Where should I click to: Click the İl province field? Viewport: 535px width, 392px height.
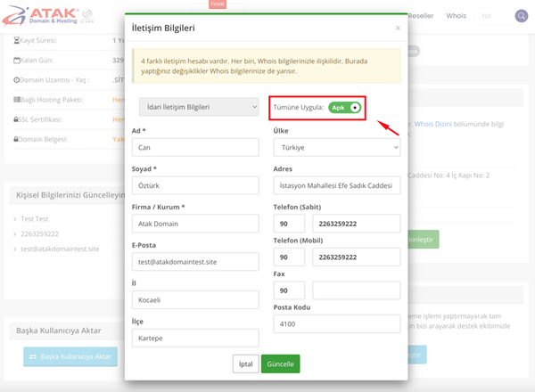click(195, 300)
